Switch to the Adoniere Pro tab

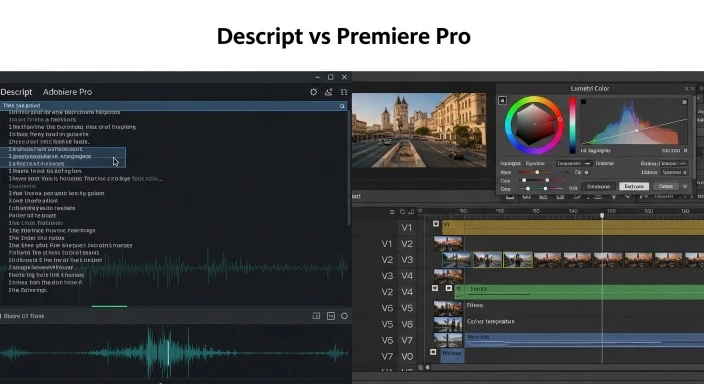click(67, 92)
